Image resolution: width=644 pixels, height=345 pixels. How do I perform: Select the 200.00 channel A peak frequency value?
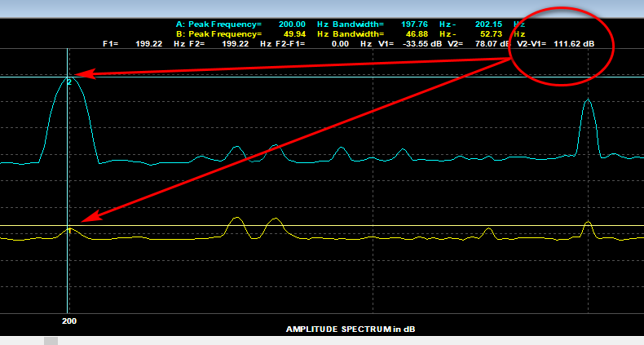(x=292, y=24)
